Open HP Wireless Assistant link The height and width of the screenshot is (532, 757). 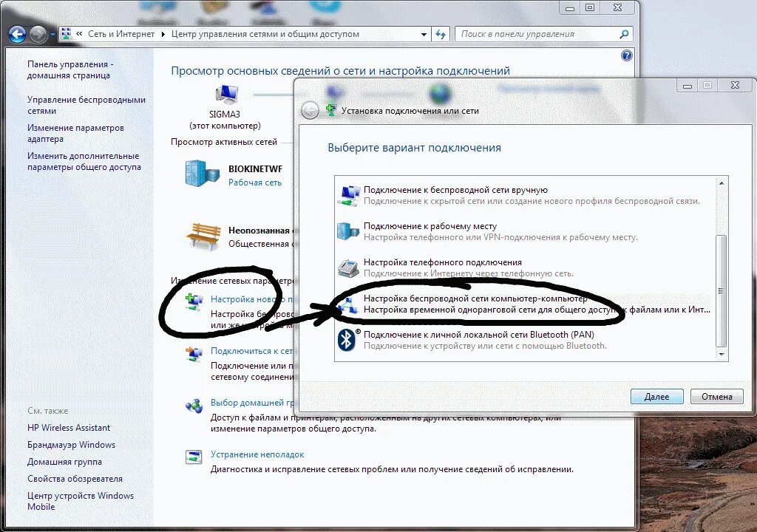coord(69,428)
